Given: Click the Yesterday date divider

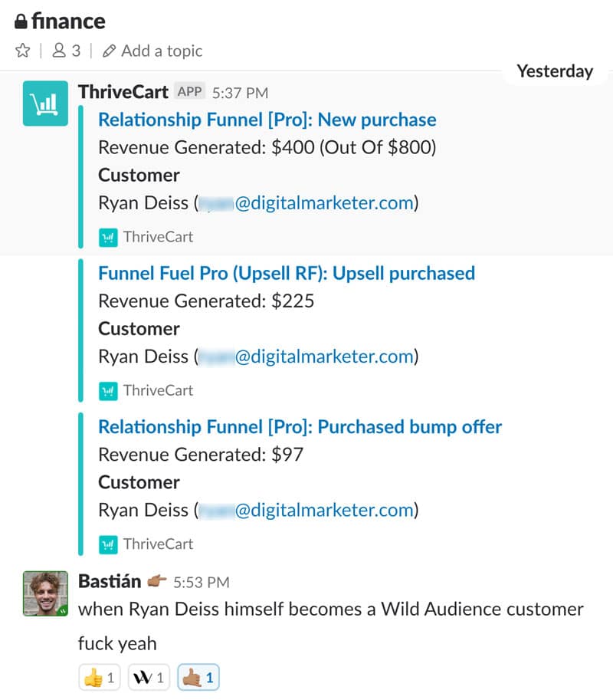Looking at the screenshot, I should pos(555,71).
